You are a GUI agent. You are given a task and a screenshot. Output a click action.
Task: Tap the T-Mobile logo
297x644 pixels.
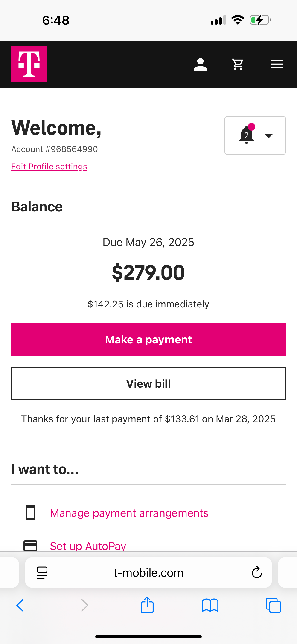pyautogui.click(x=29, y=64)
